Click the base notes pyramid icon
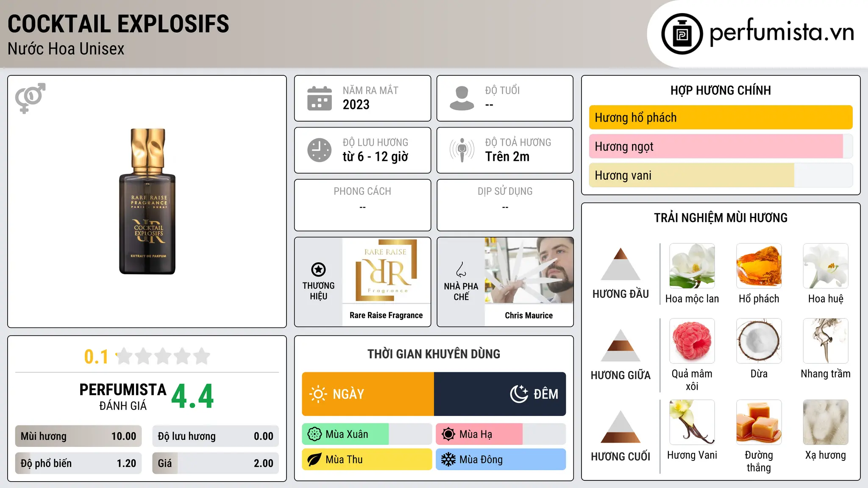Viewport: 868px width, 488px height. point(620,427)
